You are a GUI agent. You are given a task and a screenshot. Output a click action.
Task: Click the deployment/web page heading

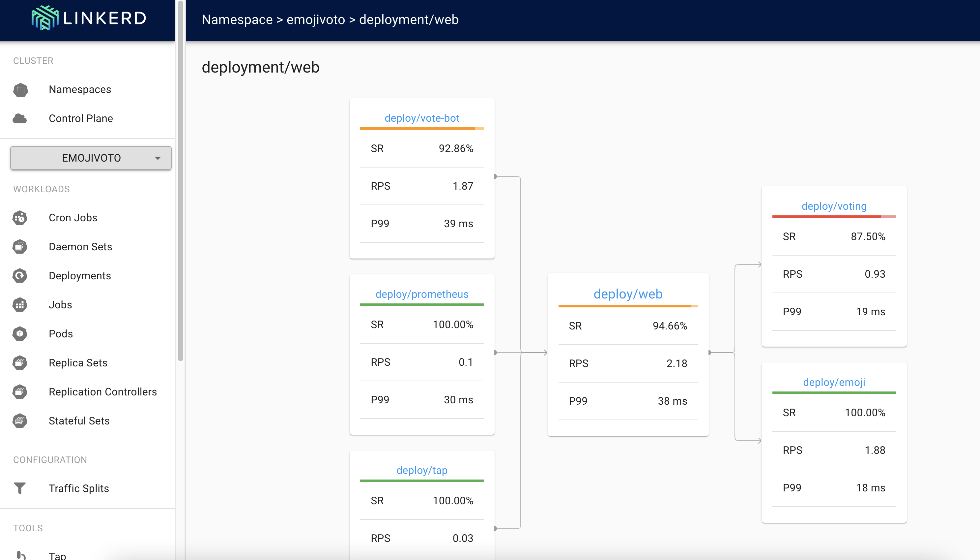[260, 67]
